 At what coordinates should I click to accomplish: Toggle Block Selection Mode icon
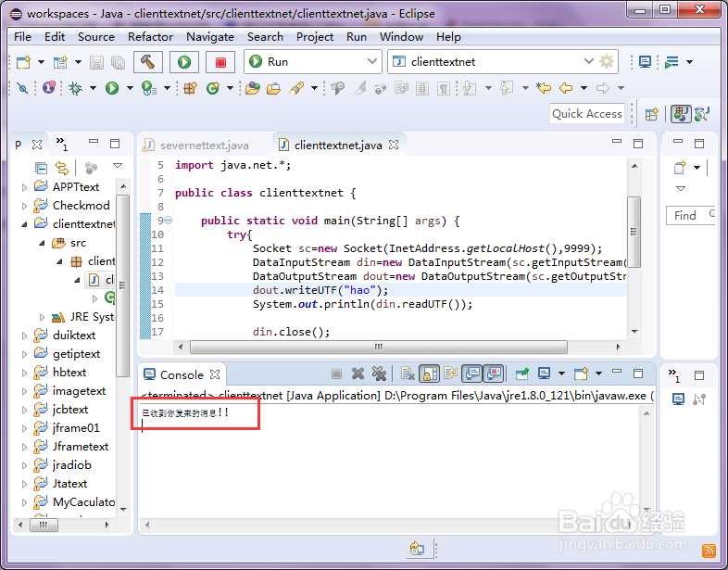click(422, 88)
